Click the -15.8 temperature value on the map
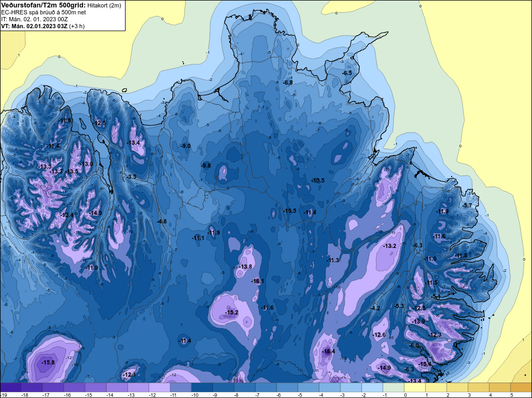The height and width of the screenshot is (398, 532). click(48, 362)
